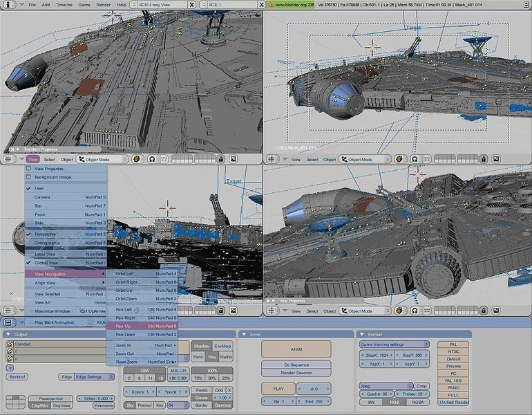Screen dimensions: 532x415
Task: Click the render image icon in the top-right viewport header
Action: (495, 159)
